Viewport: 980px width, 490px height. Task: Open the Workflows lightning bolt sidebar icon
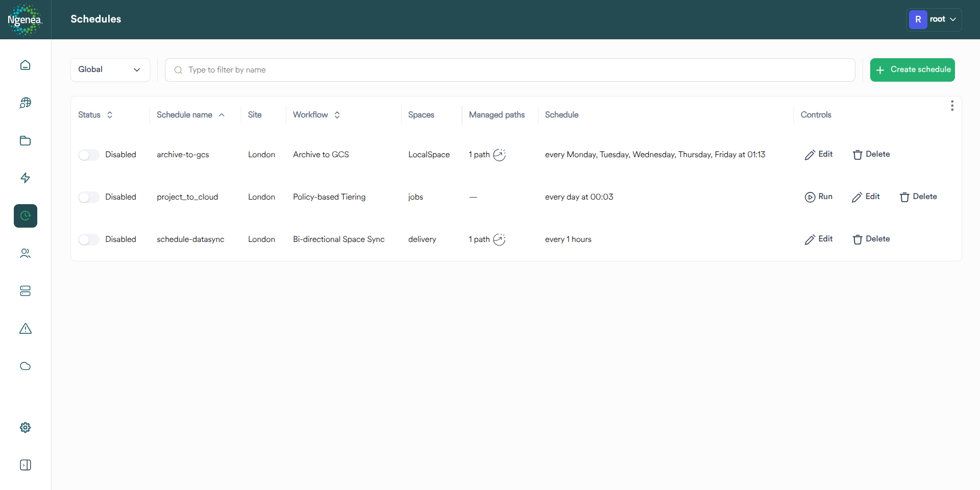click(x=25, y=178)
